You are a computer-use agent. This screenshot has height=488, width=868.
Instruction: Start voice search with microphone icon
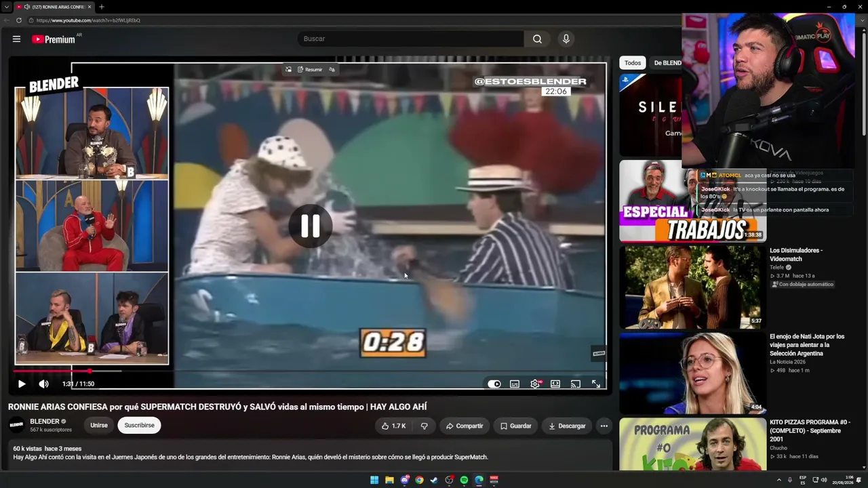[x=566, y=39]
